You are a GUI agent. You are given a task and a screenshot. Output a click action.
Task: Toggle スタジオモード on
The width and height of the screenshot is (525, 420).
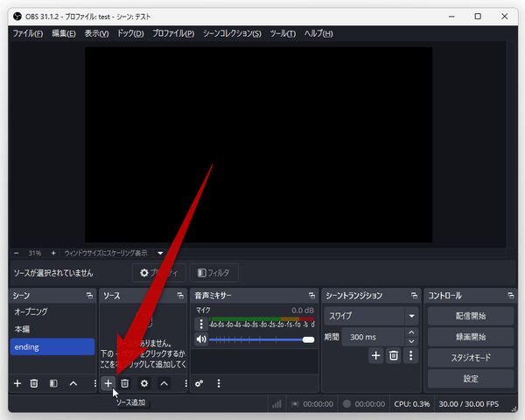point(471,358)
